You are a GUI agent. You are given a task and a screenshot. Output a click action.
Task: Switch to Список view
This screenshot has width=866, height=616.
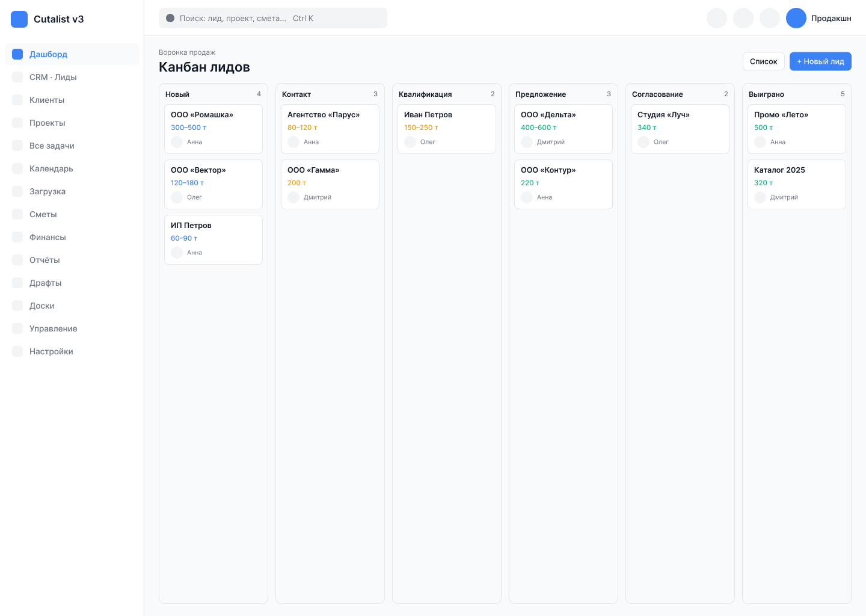[x=764, y=61]
